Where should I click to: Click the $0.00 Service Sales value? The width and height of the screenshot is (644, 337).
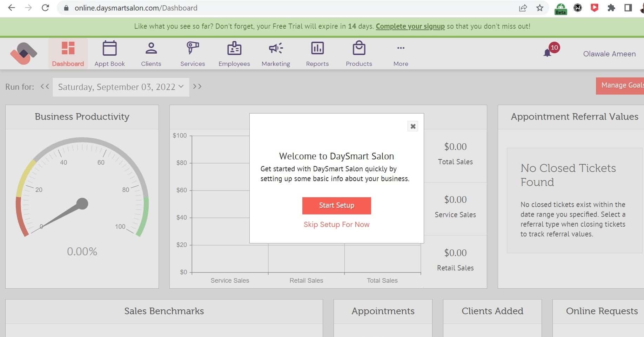point(455,200)
